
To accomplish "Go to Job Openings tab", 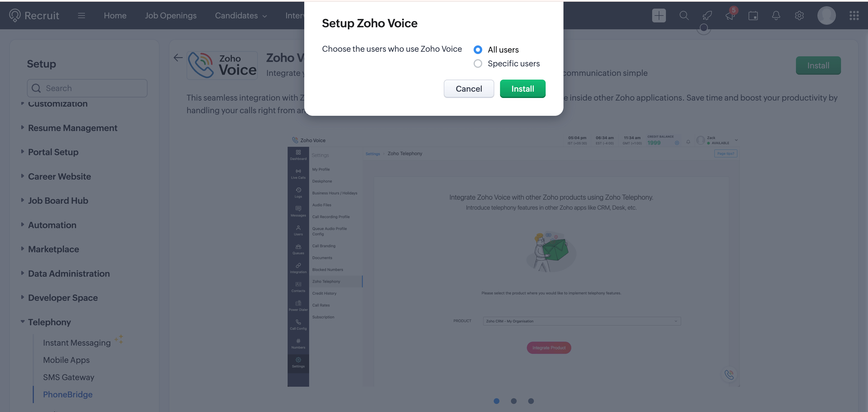I will (170, 16).
